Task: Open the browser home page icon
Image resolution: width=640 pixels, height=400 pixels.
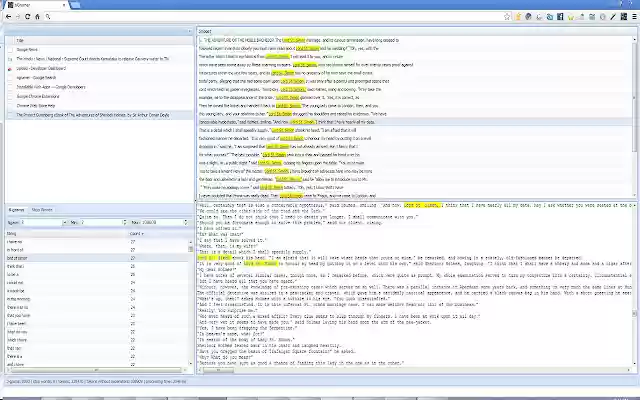Action: pos(38,17)
